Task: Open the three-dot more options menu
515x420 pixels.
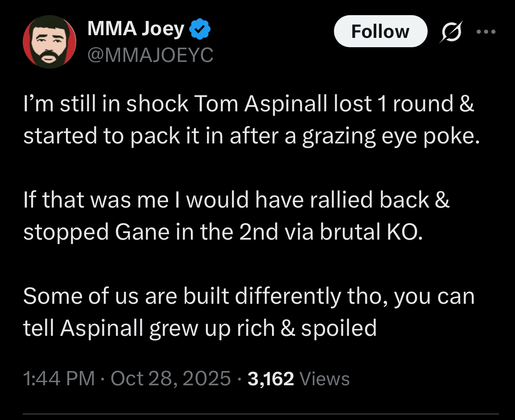Action: pyautogui.click(x=486, y=32)
